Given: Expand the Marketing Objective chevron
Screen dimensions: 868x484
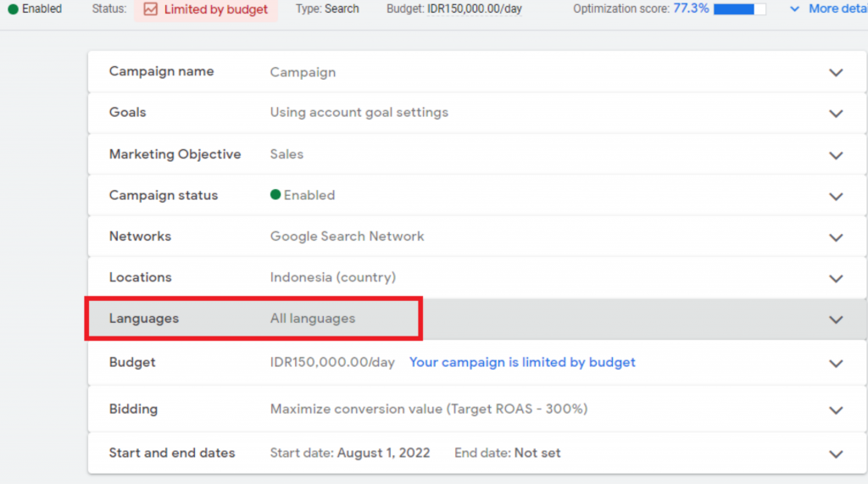Looking at the screenshot, I should coord(836,155).
